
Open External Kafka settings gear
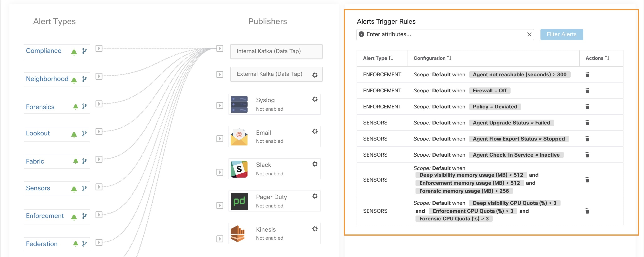(315, 75)
